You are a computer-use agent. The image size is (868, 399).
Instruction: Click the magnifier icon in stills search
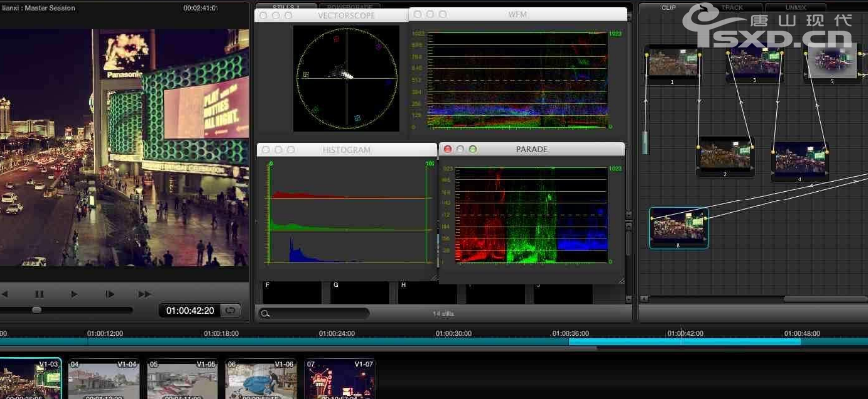coord(265,314)
